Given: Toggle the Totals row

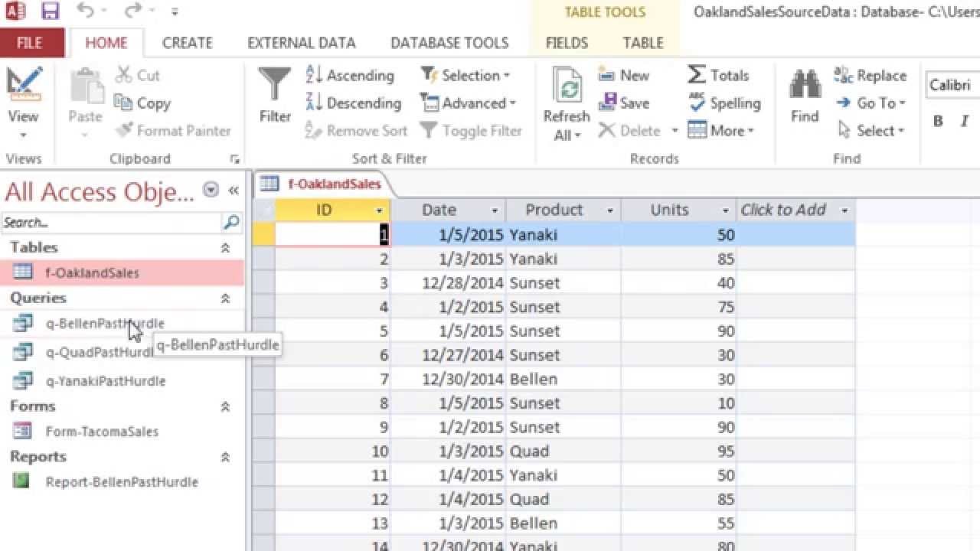Looking at the screenshot, I should [x=718, y=75].
